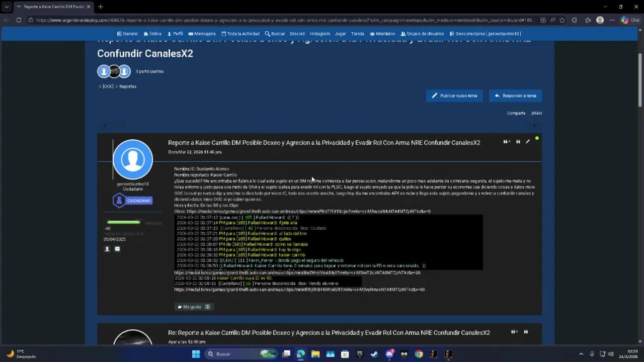Click the browser refresh button
The width and height of the screenshot is (644, 362).
pyautogui.click(x=19, y=20)
